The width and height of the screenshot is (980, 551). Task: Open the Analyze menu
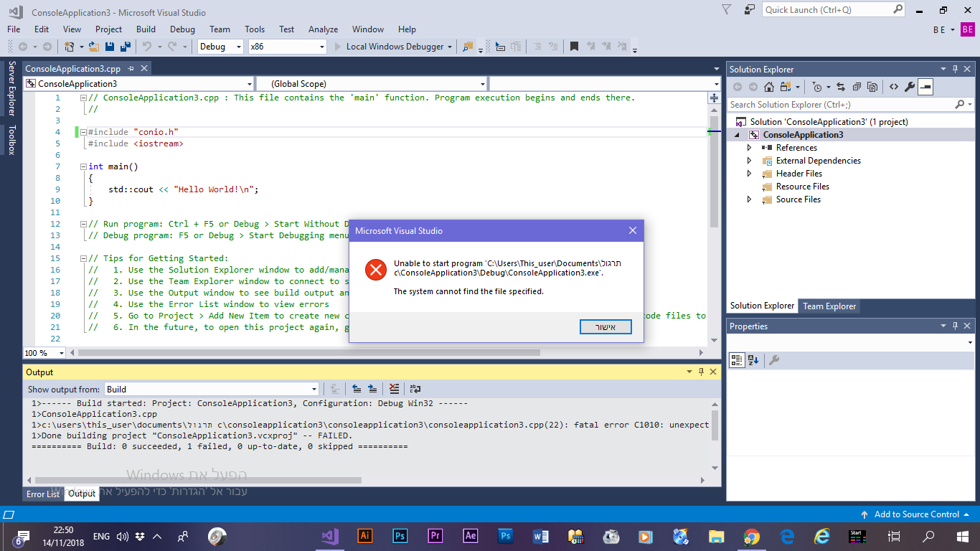[x=323, y=29]
